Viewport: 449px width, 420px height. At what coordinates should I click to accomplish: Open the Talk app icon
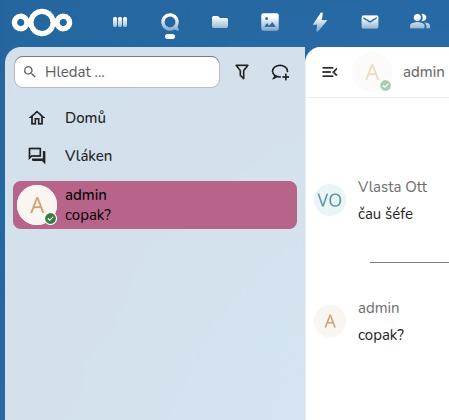click(x=170, y=22)
